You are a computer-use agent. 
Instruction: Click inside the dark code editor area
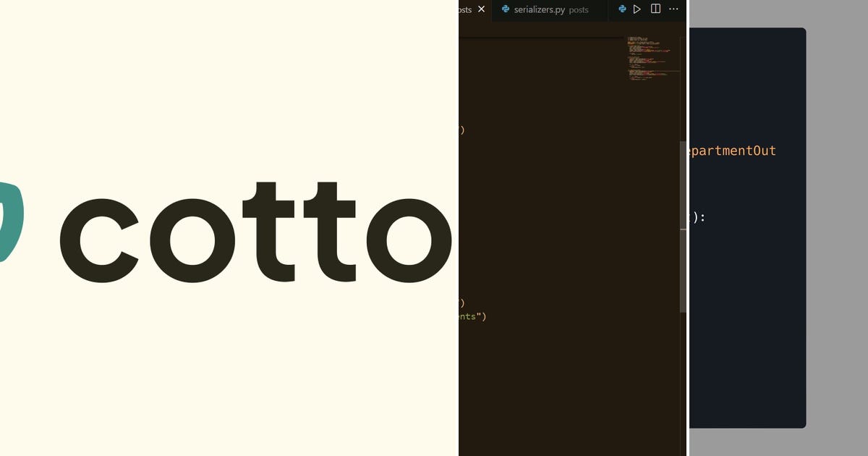click(x=564, y=217)
